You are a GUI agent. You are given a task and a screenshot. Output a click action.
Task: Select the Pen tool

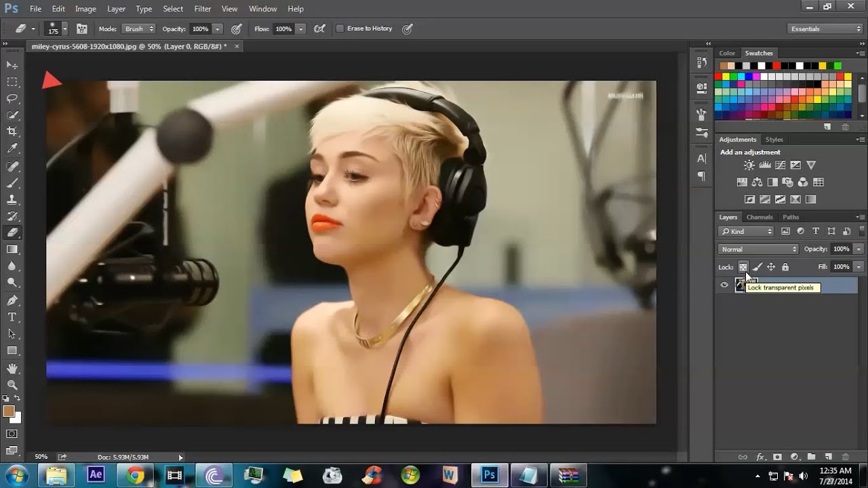coord(12,300)
